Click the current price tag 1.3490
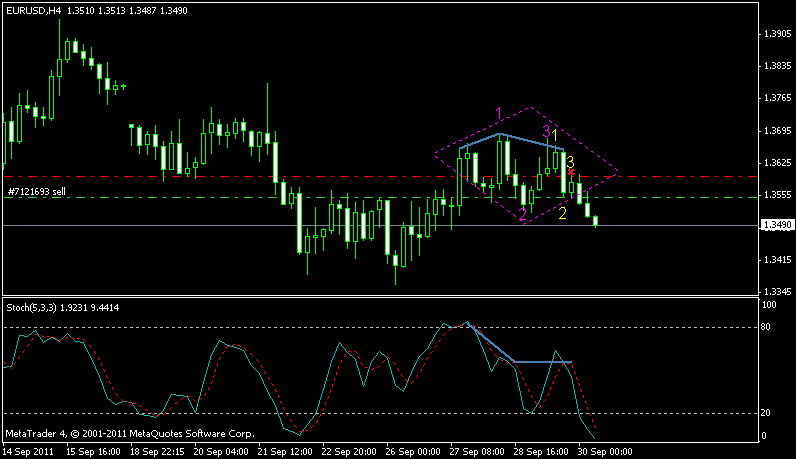796x459 pixels. coord(777,225)
